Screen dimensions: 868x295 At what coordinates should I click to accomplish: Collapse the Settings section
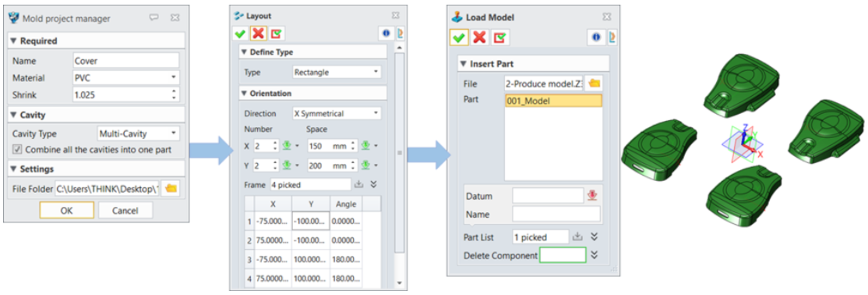[14, 169]
